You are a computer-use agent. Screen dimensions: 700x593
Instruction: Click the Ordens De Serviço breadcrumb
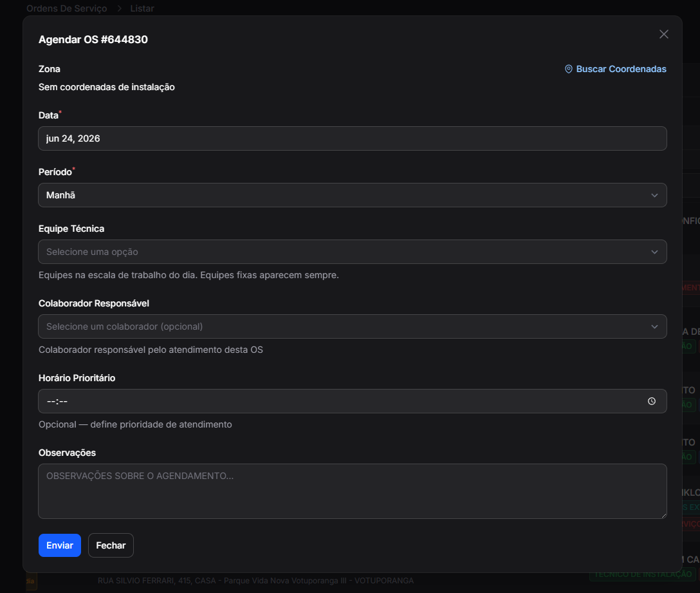pos(66,8)
